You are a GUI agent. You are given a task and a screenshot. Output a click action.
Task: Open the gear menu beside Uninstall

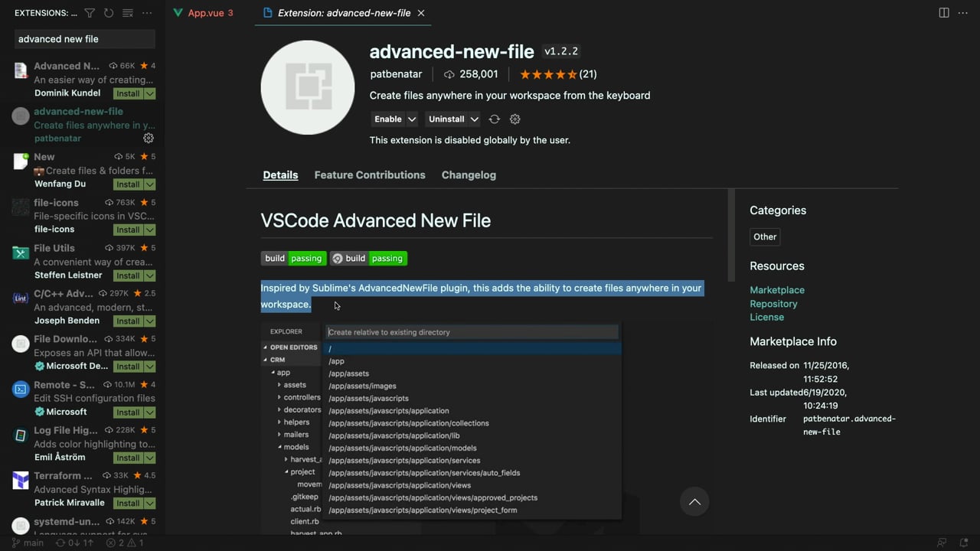pos(515,119)
